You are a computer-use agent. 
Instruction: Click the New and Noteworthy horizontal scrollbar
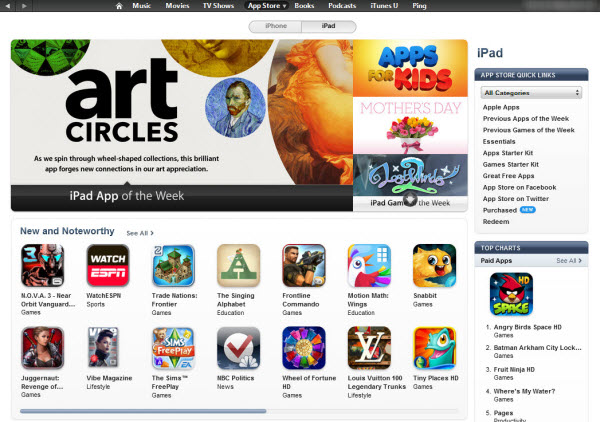click(x=239, y=411)
